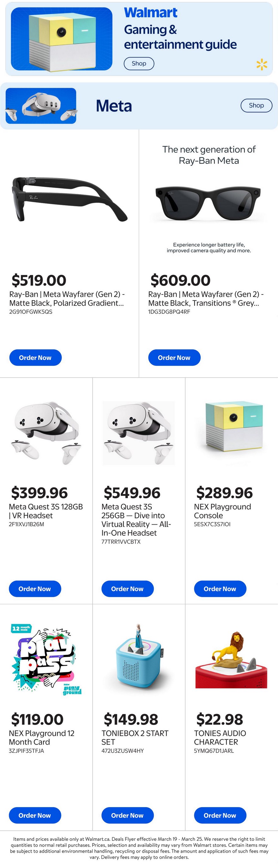This screenshot has height=868, width=278.
Task: Click Order Now for Meta Quest 3S 128GB
Action: 35,589
